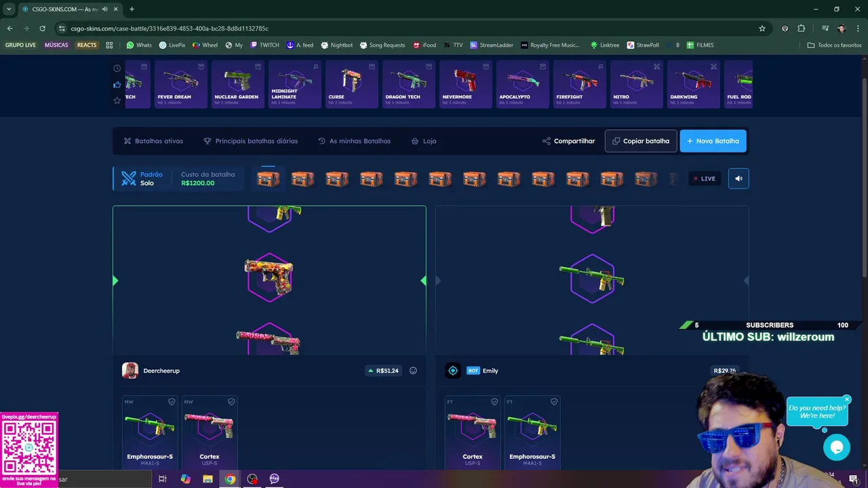868x488 pixels.
Task: Open the Midnight Laminate drop card
Action: tap(295, 84)
